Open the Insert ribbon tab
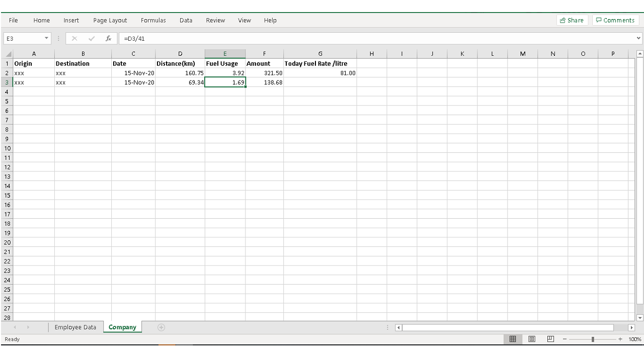 pyautogui.click(x=71, y=20)
